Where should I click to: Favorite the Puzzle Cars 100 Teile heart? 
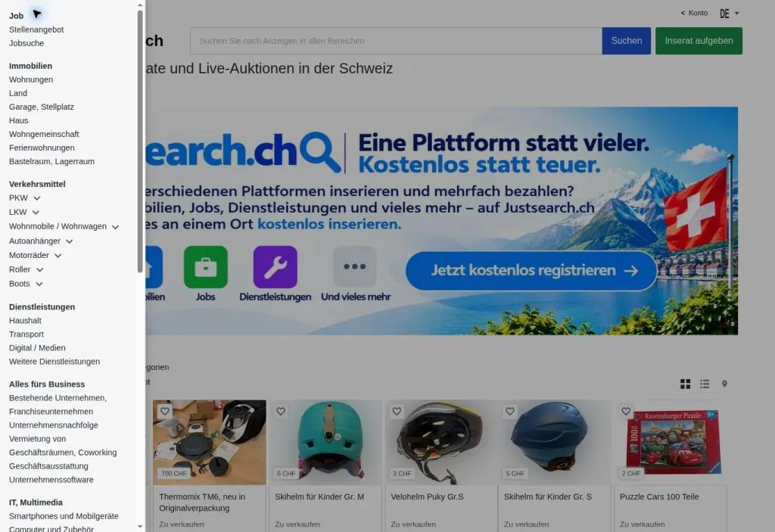pyautogui.click(x=626, y=412)
